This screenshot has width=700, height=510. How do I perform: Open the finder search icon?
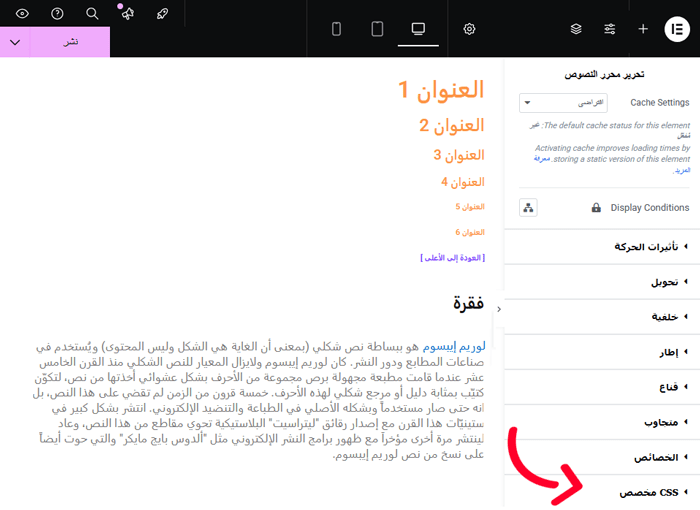click(92, 14)
